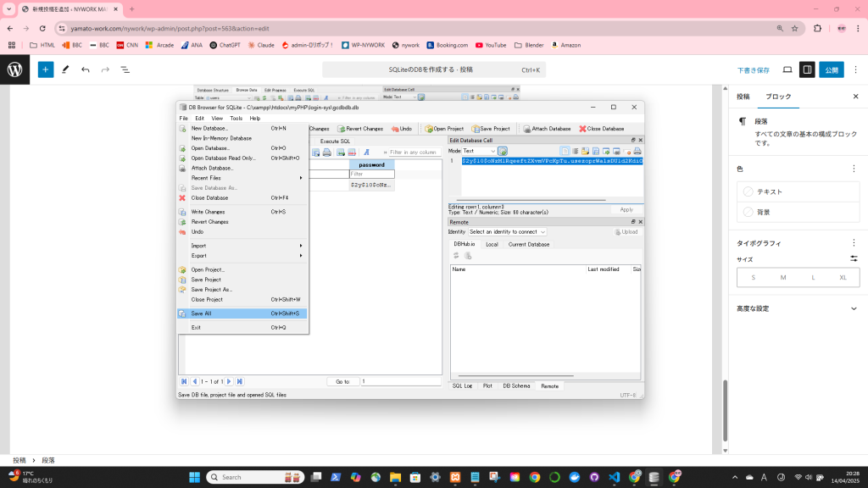Click the 下書き保存 save draft link

[754, 69]
